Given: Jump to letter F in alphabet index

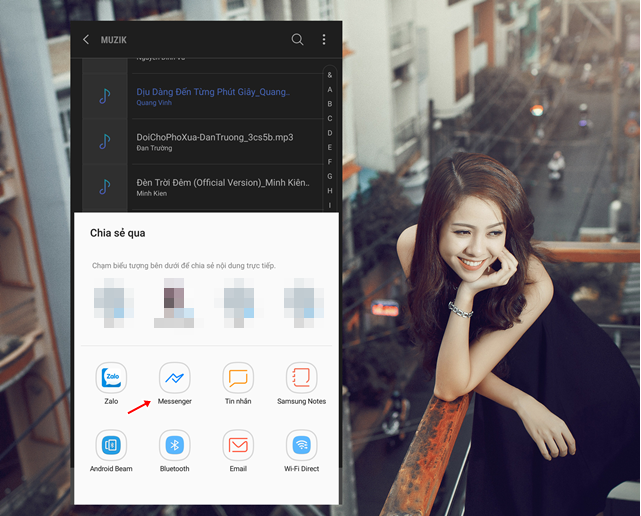Looking at the screenshot, I should pos(330,162).
